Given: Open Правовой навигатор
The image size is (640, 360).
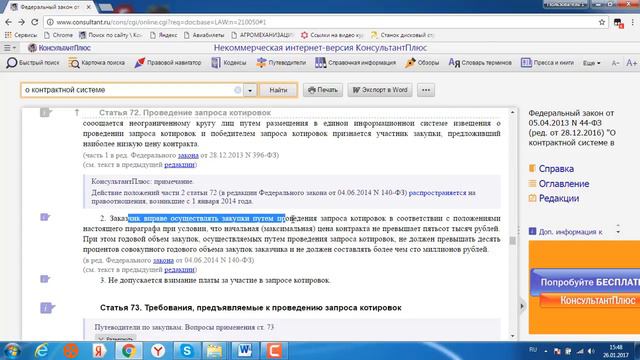Looking at the screenshot, I should pyautogui.click(x=168, y=63).
